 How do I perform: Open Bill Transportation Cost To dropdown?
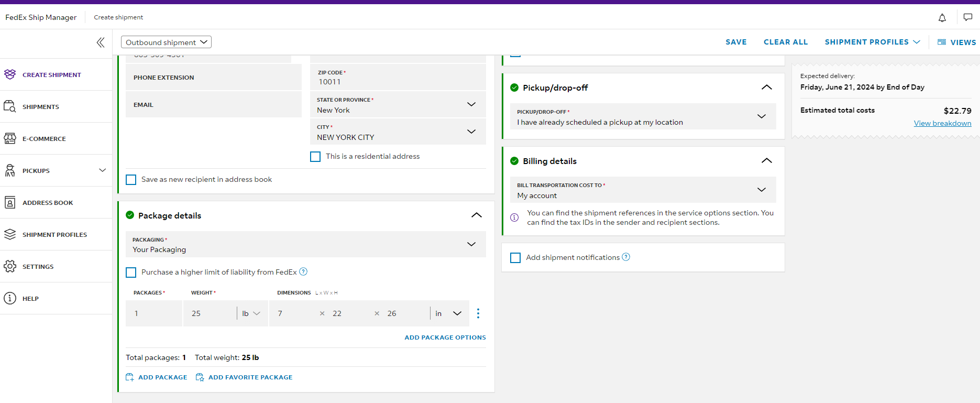pos(643,190)
